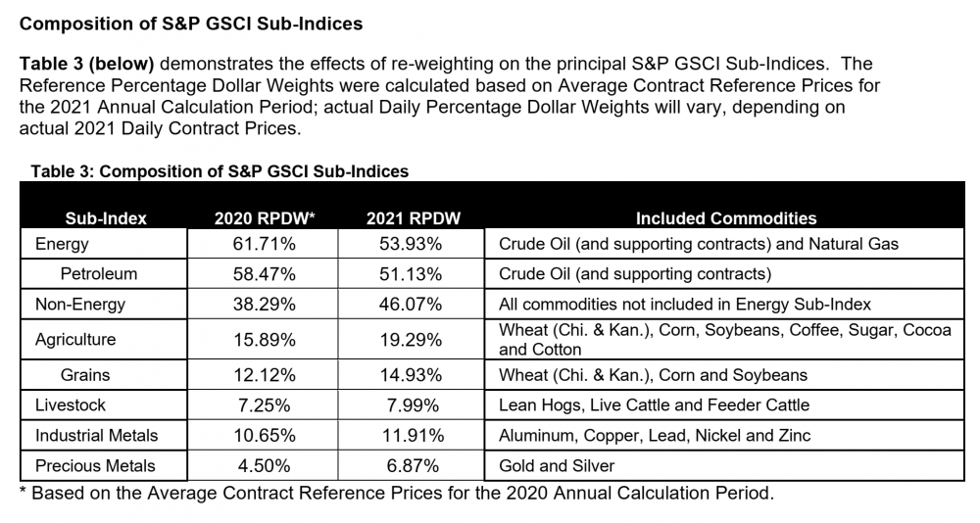
Task: Select the 51.13% Petroleum 2021 value
Action: (x=412, y=273)
